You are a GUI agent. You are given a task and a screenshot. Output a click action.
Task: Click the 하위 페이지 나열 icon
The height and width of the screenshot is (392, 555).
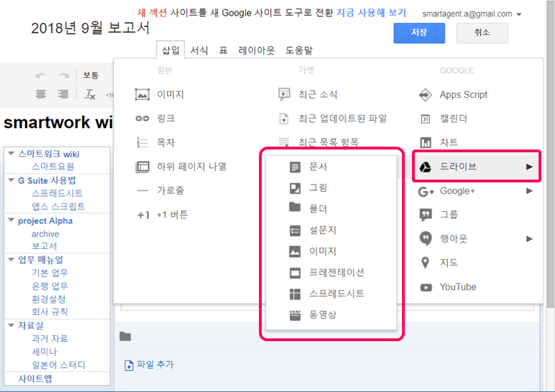142,167
